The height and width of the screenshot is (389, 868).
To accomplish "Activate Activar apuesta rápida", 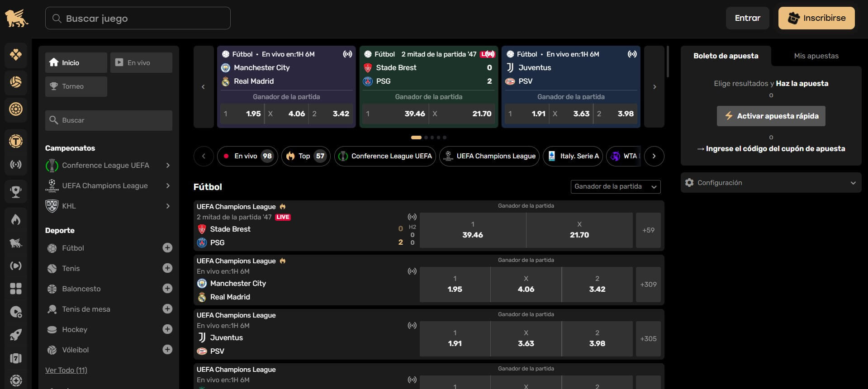I will tap(771, 116).
